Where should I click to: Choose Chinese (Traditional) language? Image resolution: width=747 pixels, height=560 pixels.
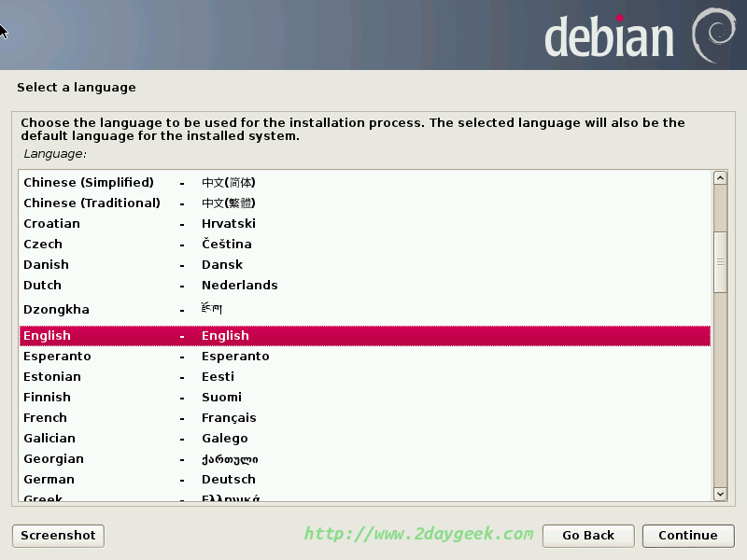(364, 203)
